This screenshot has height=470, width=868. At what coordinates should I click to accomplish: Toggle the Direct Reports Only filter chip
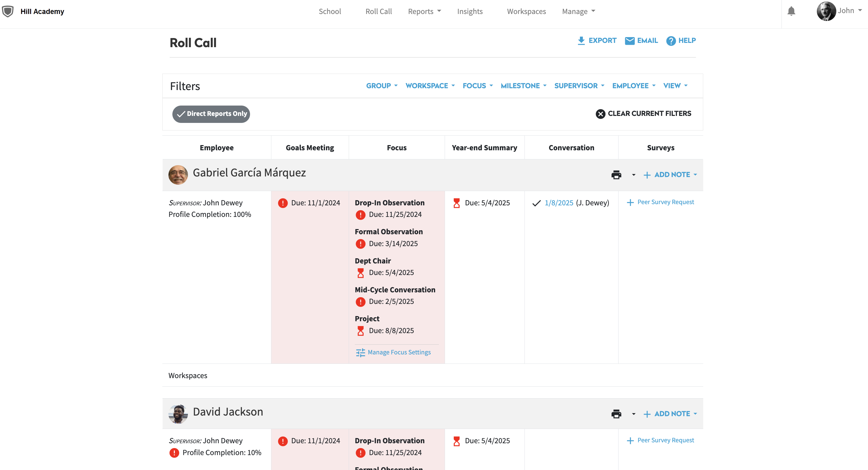point(211,114)
